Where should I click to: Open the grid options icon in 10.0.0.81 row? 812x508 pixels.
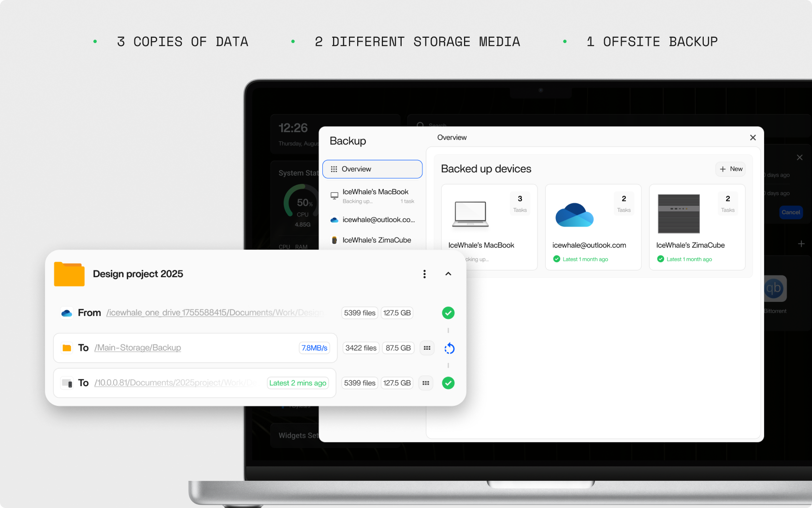click(x=425, y=383)
